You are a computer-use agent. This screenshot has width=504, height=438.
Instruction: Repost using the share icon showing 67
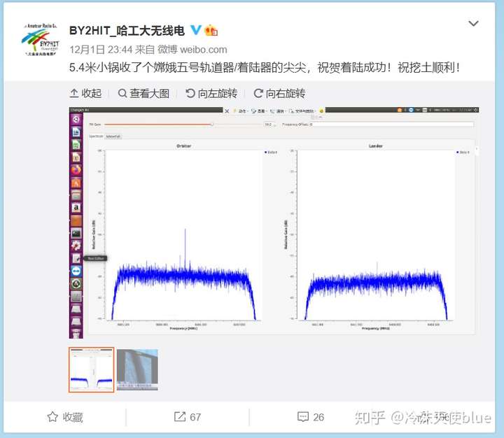coord(188,417)
